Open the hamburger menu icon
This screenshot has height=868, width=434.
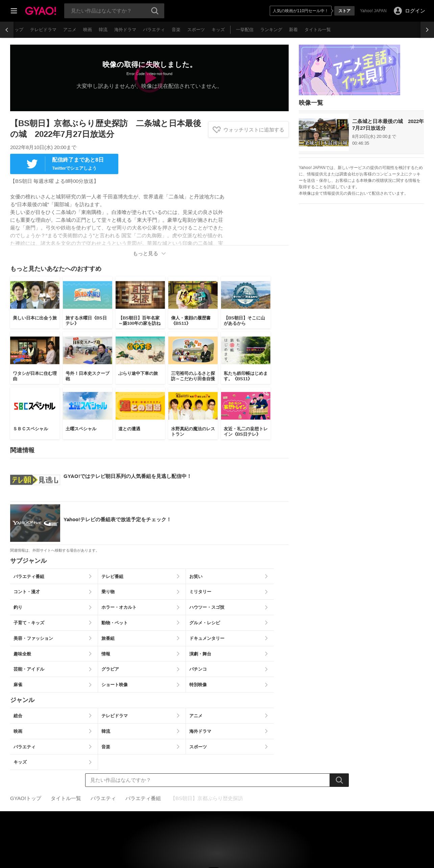coord(14,11)
